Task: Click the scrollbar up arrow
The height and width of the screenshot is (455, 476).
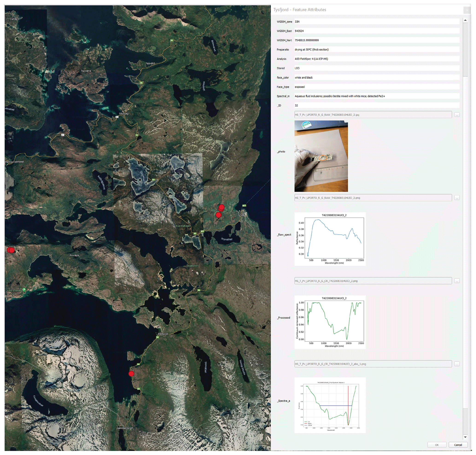Action: [x=465, y=20]
